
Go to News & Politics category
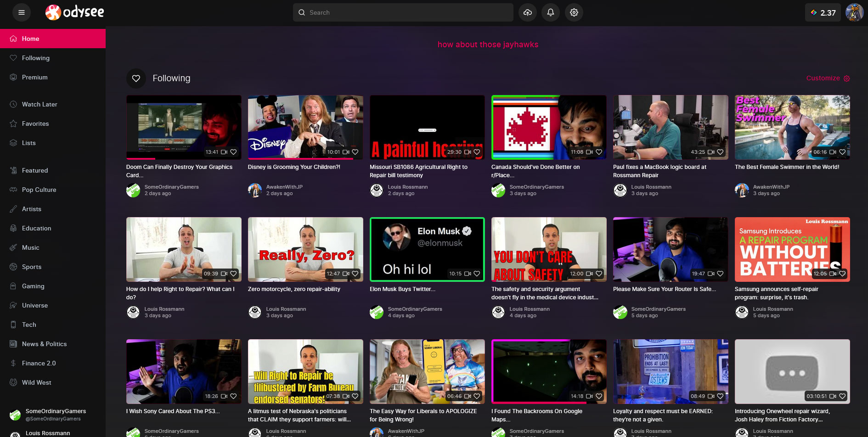(x=53, y=344)
